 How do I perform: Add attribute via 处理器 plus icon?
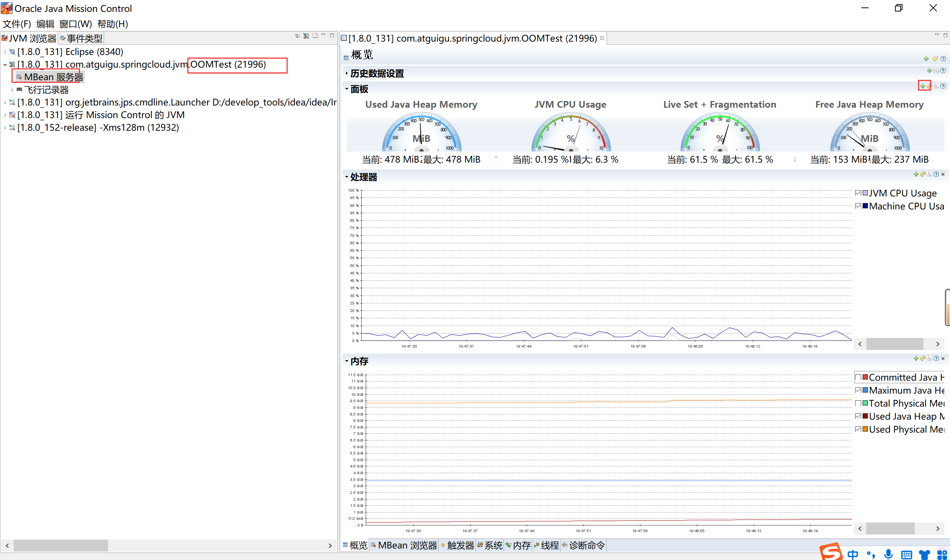[x=916, y=174]
